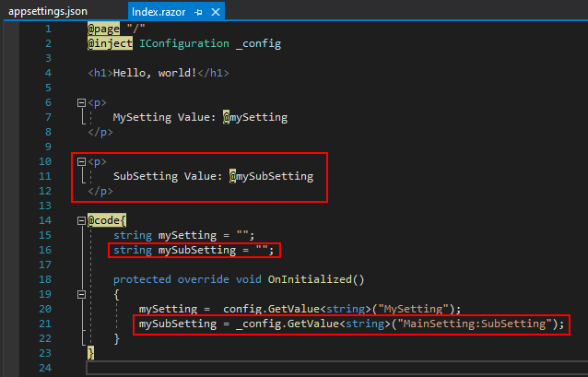Image resolution: width=588 pixels, height=377 pixels.
Task: Click the @mySubSetting expression on line 11
Action: (x=271, y=176)
